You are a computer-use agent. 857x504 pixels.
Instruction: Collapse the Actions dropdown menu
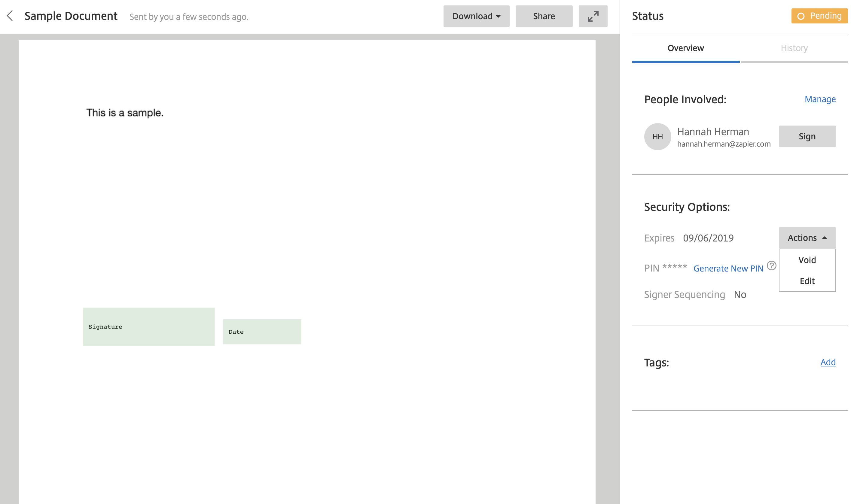(807, 238)
